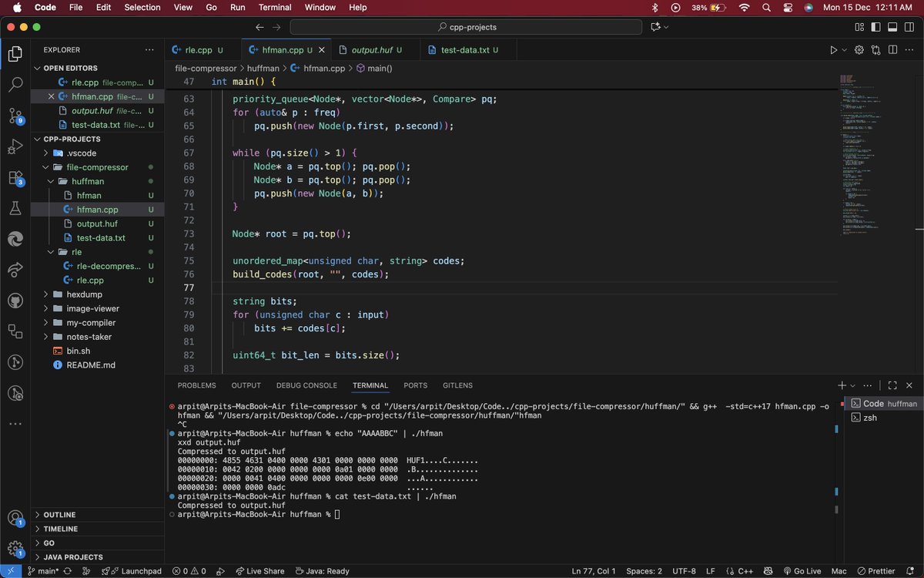This screenshot has width=924, height=578.
Task: Open Accounts icon in activity bar
Action: tap(15, 517)
